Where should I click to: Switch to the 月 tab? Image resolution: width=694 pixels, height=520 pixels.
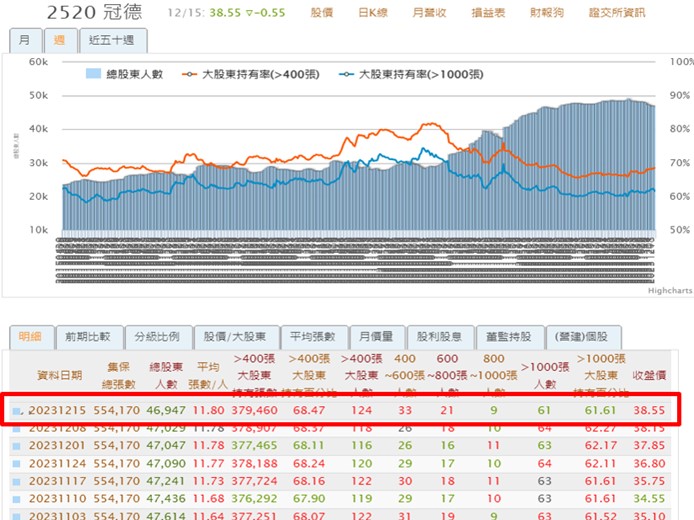click(25, 40)
